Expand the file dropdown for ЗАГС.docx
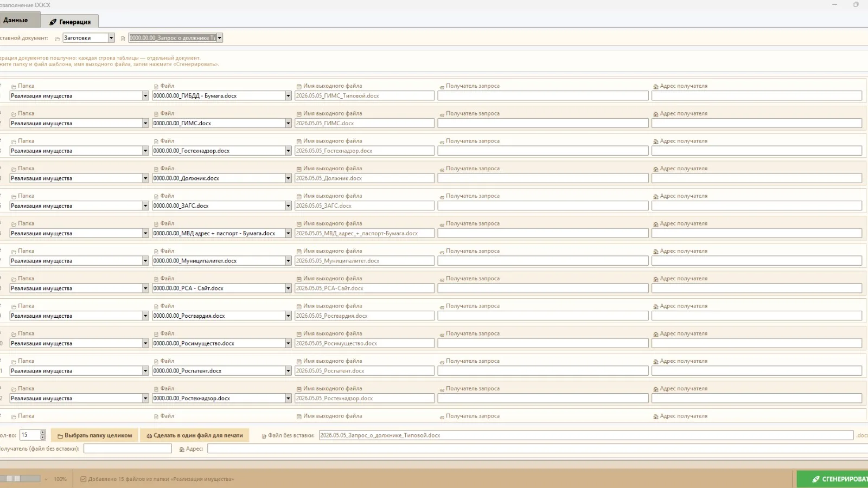This screenshot has width=868, height=488. click(288, 206)
